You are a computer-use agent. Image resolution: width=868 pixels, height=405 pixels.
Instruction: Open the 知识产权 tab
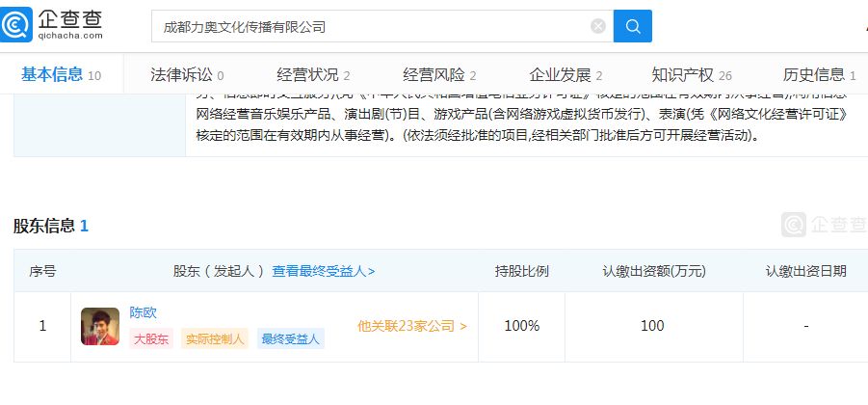(x=692, y=74)
